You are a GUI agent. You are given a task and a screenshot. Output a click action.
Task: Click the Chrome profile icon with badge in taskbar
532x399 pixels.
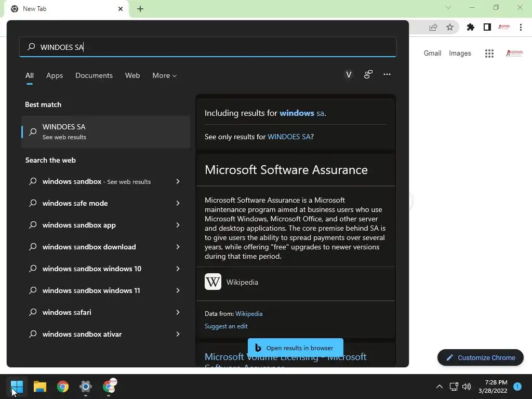109,386
